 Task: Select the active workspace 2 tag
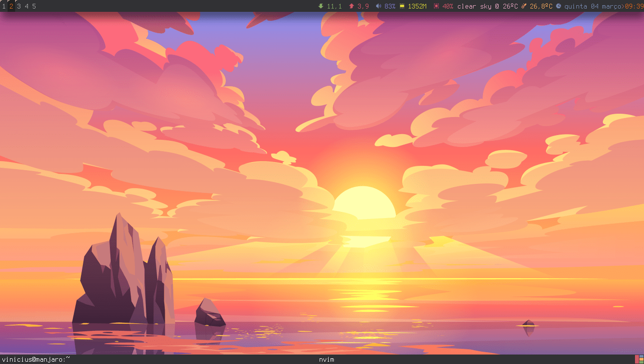tap(11, 6)
